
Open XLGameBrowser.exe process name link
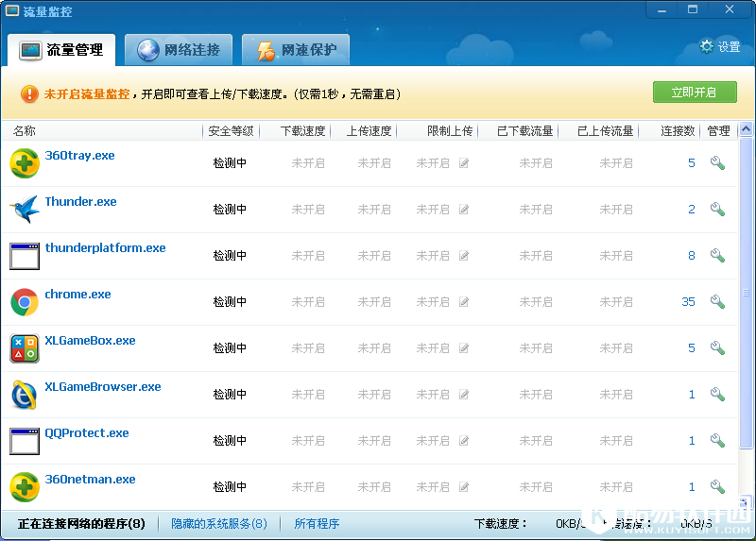click(103, 387)
